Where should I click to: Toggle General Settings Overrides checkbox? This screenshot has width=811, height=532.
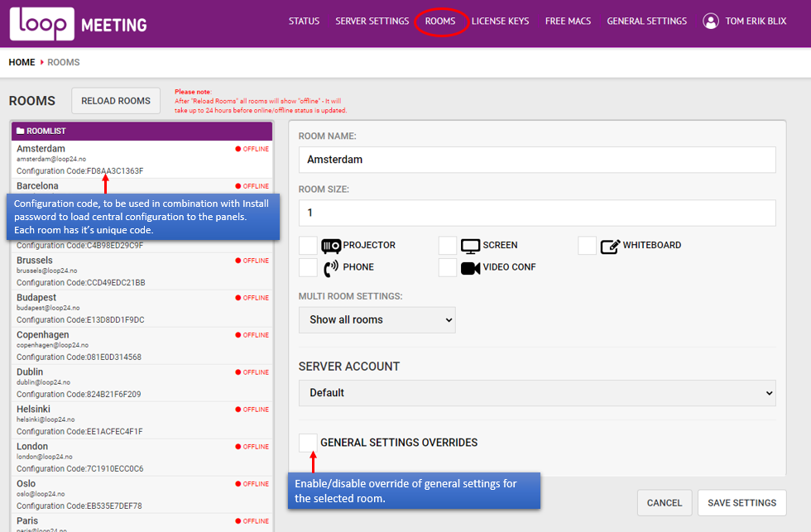click(x=308, y=443)
